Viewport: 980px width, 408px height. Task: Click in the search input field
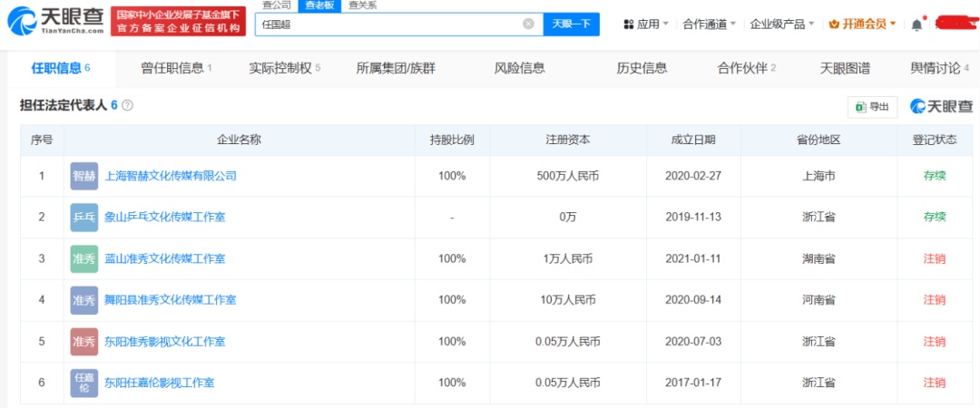(390, 24)
